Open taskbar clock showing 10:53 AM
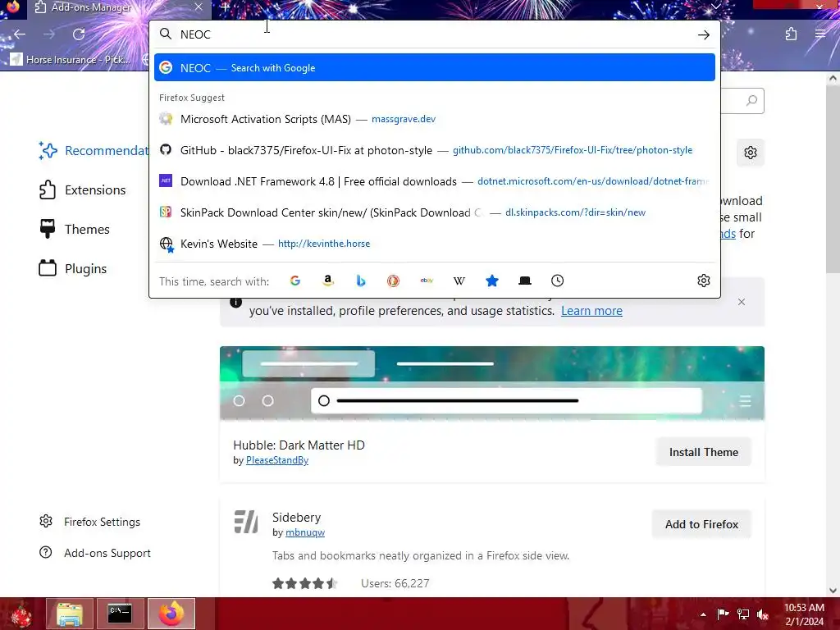This screenshot has width=840, height=630. point(804,614)
